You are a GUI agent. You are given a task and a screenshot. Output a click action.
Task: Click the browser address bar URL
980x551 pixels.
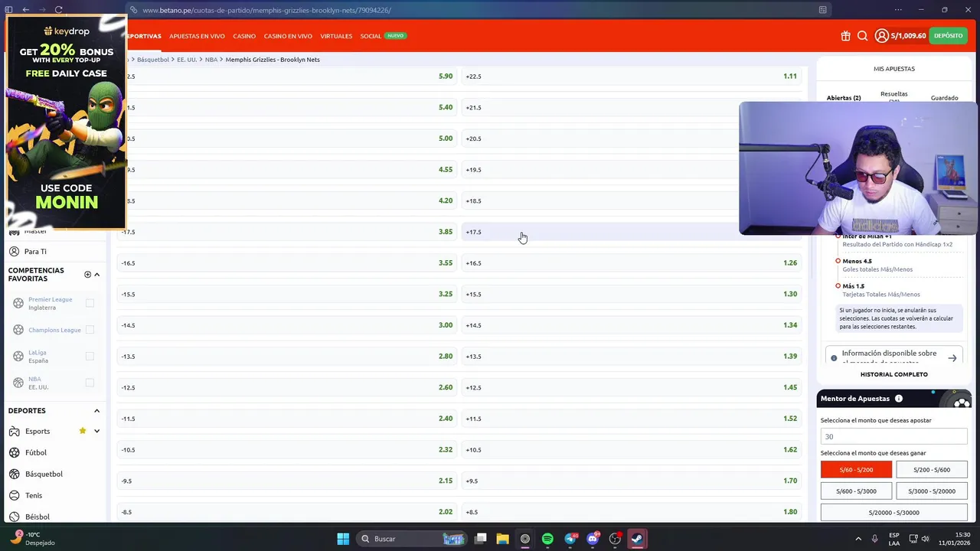(266, 10)
